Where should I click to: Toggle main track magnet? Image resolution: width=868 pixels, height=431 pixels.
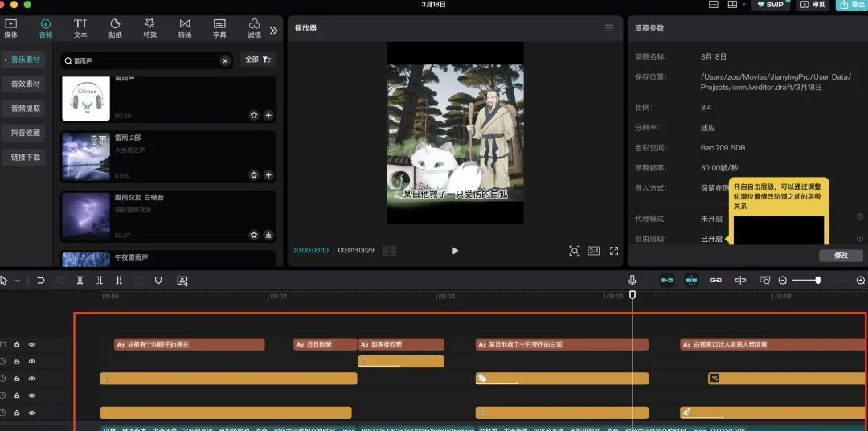point(667,281)
